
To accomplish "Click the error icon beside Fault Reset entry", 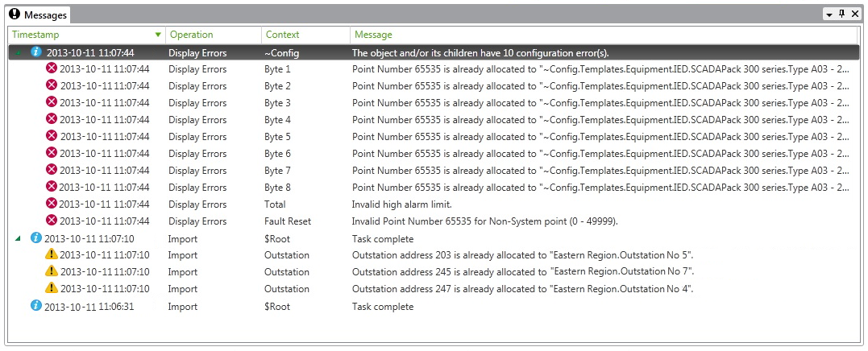I will coord(52,221).
